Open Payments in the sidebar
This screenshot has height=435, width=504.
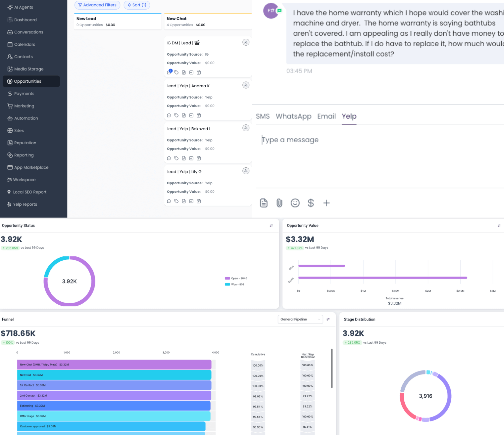tap(24, 94)
